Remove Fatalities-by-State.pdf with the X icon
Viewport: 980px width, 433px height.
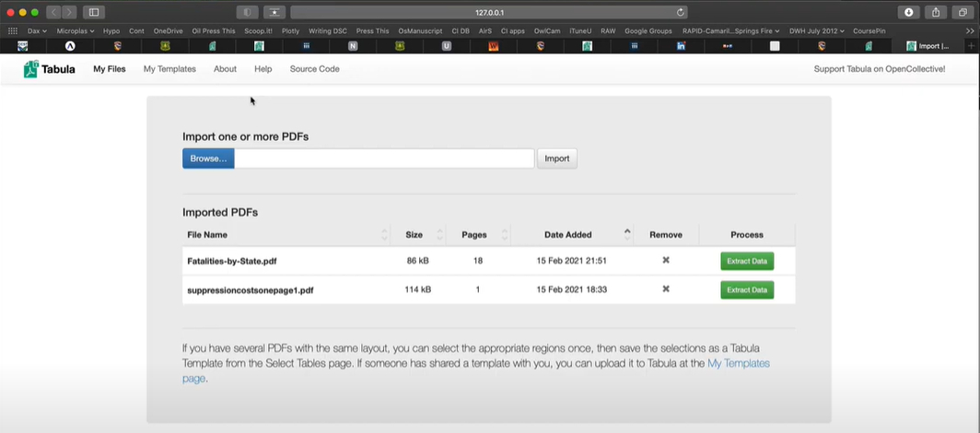[666, 261]
